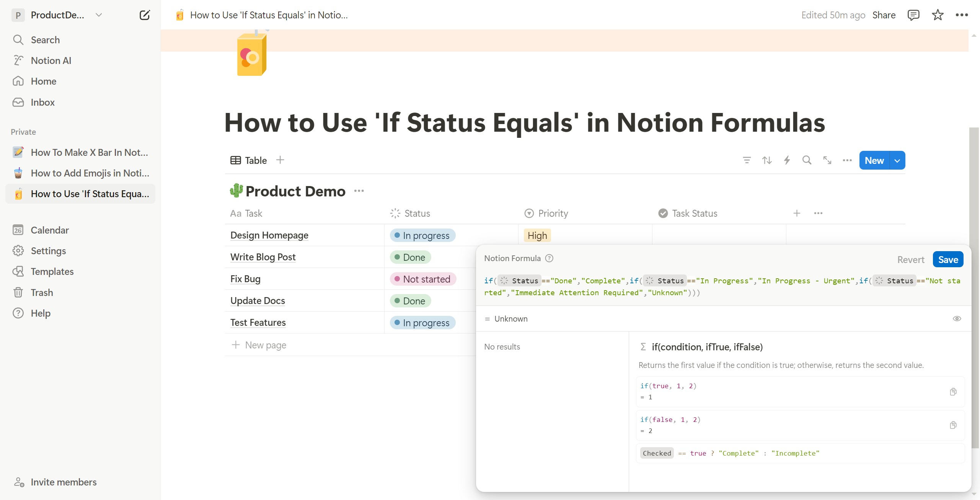Click Invite members
The width and height of the screenshot is (980, 500).
coord(55,482)
